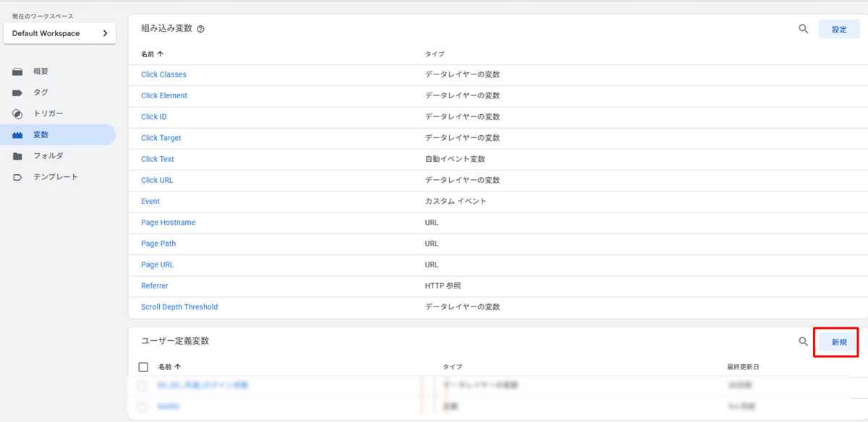The width and height of the screenshot is (868, 422).
Task: Open the Page Path variable
Action: click(158, 244)
